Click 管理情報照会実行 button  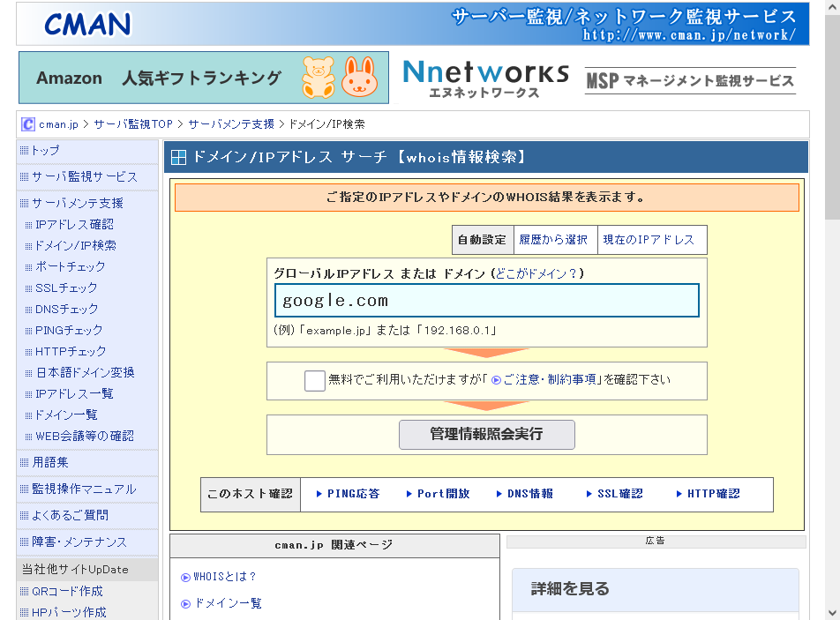tap(486, 434)
